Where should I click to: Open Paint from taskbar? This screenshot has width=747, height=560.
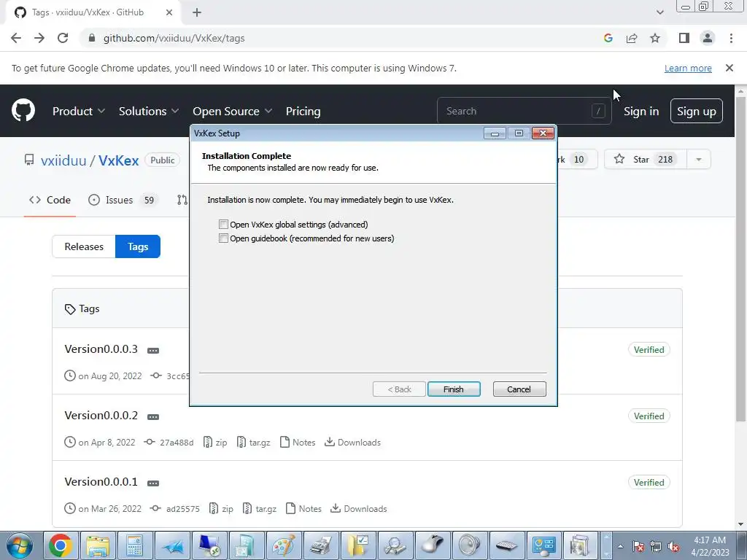tap(284, 545)
